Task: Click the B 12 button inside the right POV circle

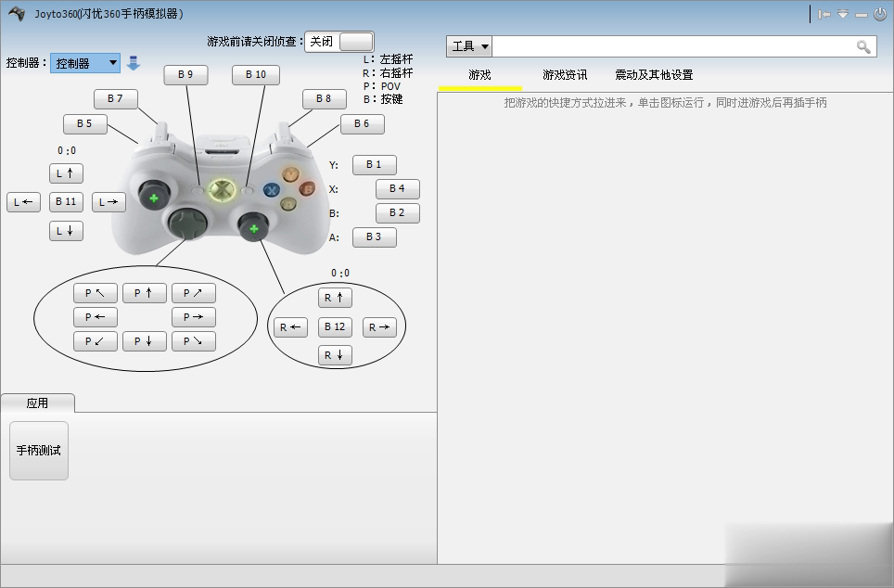Action: pyautogui.click(x=336, y=326)
